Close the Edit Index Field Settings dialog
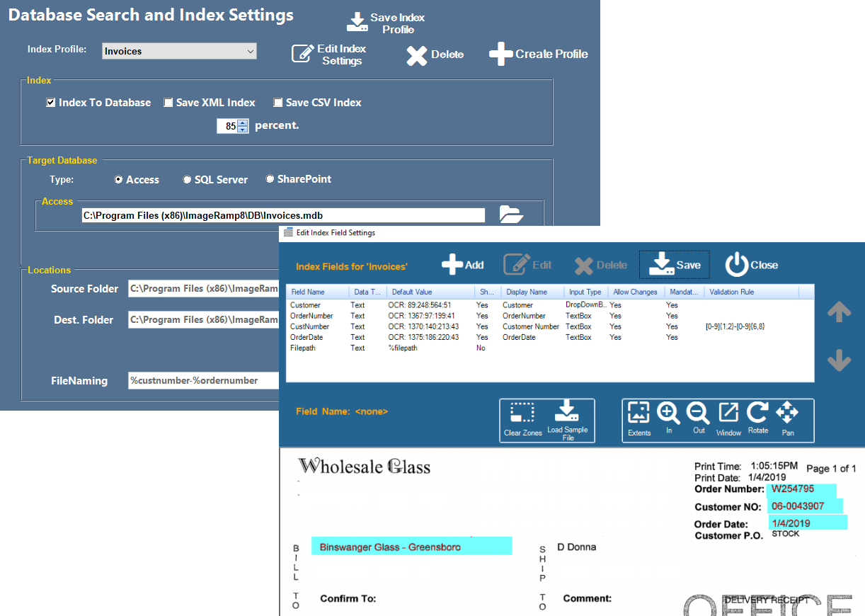The height and width of the screenshot is (616, 865). click(x=752, y=265)
